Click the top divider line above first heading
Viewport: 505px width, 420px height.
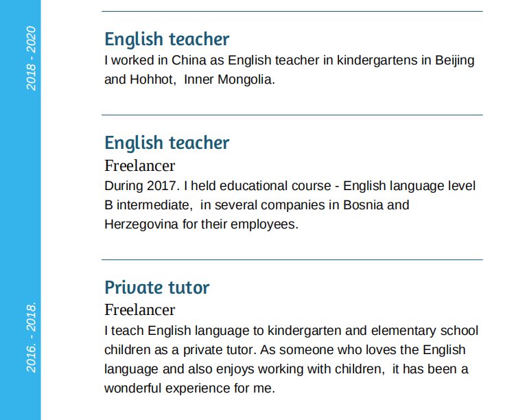coord(292,12)
